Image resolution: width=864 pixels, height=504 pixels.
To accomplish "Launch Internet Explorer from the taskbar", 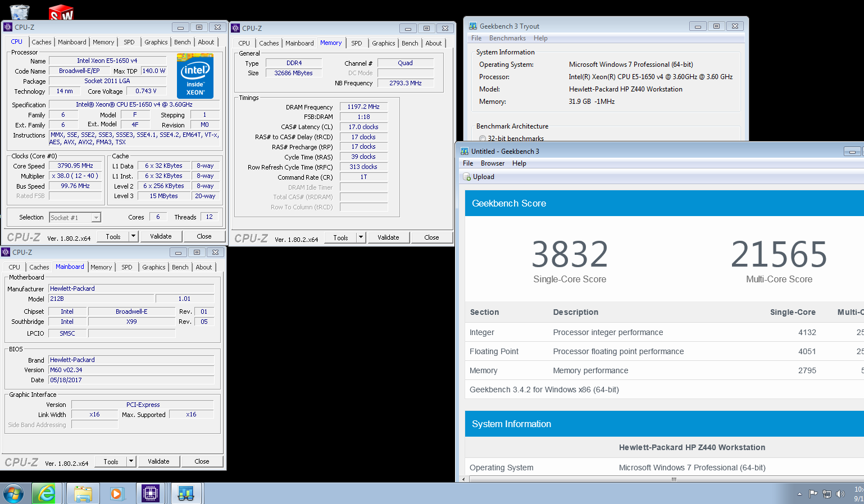I will [47, 493].
